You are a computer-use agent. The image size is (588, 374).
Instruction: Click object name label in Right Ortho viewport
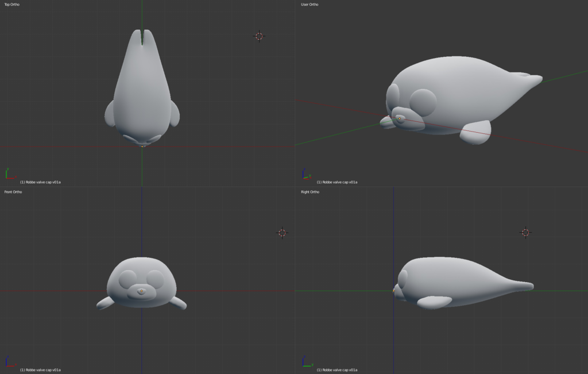point(336,370)
